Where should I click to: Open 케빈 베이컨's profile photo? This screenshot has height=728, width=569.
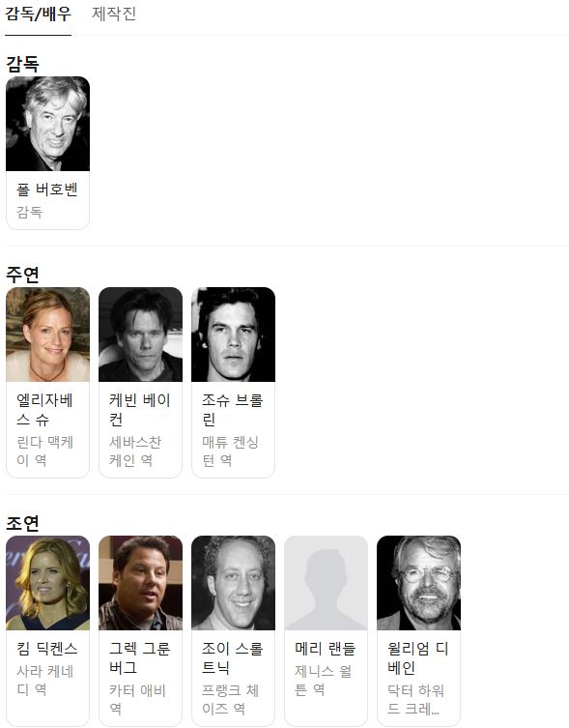[x=141, y=335]
